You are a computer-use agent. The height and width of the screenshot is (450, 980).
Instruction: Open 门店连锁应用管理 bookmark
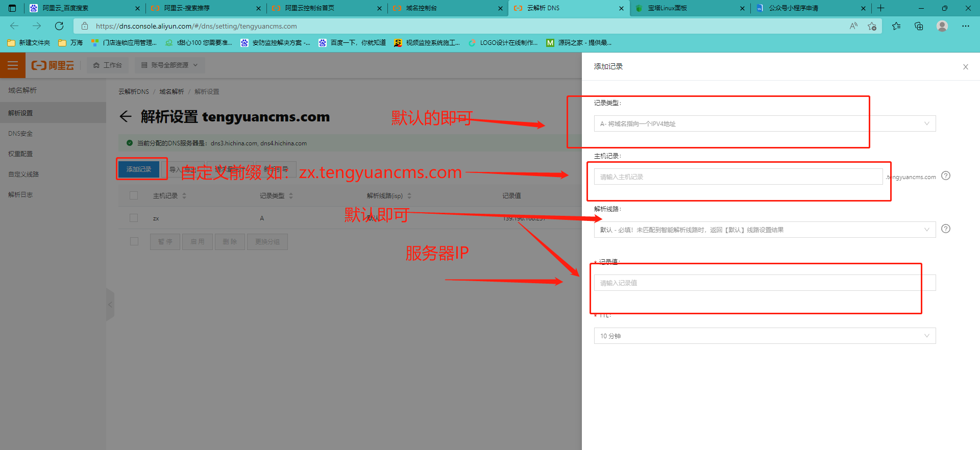(124, 43)
